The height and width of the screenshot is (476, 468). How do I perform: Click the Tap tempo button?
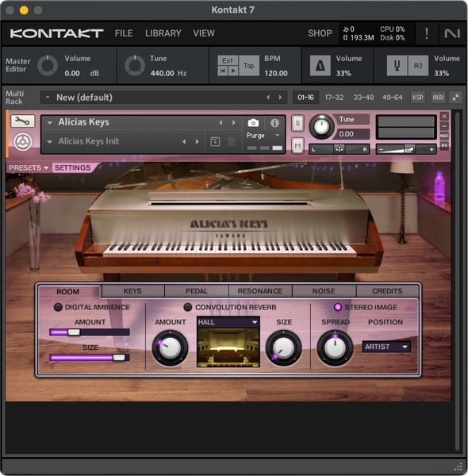click(x=249, y=66)
